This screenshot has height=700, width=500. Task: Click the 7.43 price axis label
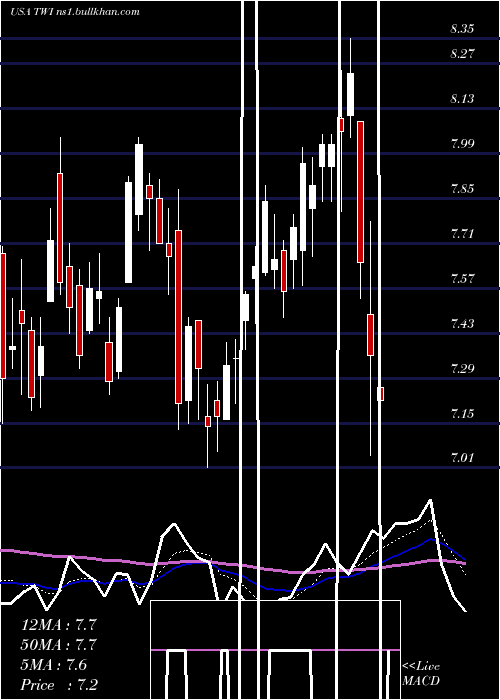tap(462, 324)
